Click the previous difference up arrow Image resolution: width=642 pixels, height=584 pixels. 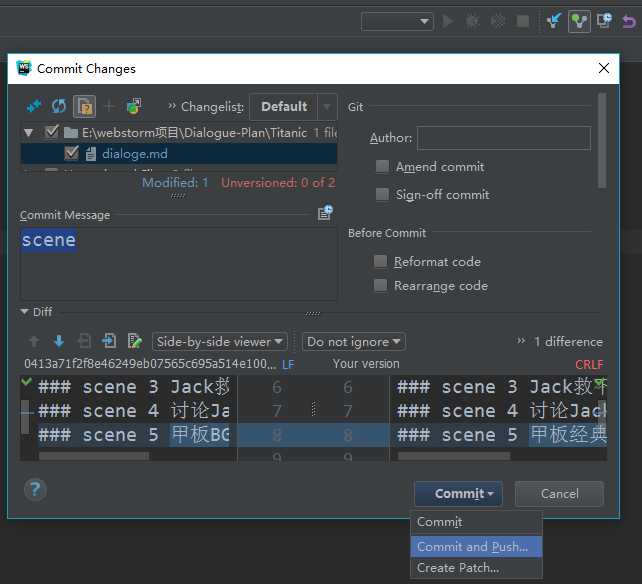(x=34, y=341)
